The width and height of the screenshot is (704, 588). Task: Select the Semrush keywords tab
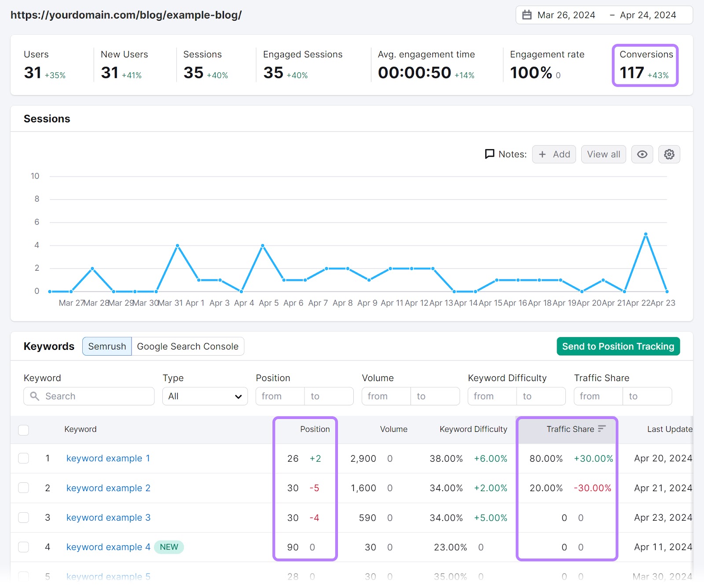pos(106,346)
